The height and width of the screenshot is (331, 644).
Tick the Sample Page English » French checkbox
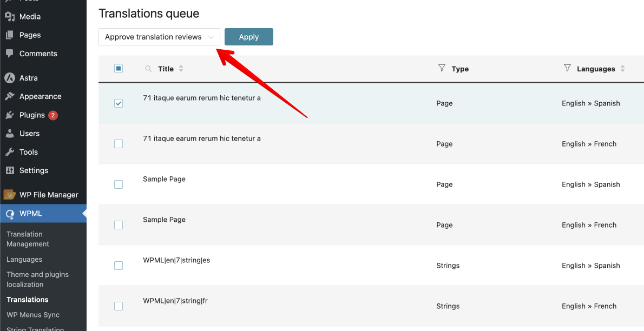(x=119, y=225)
